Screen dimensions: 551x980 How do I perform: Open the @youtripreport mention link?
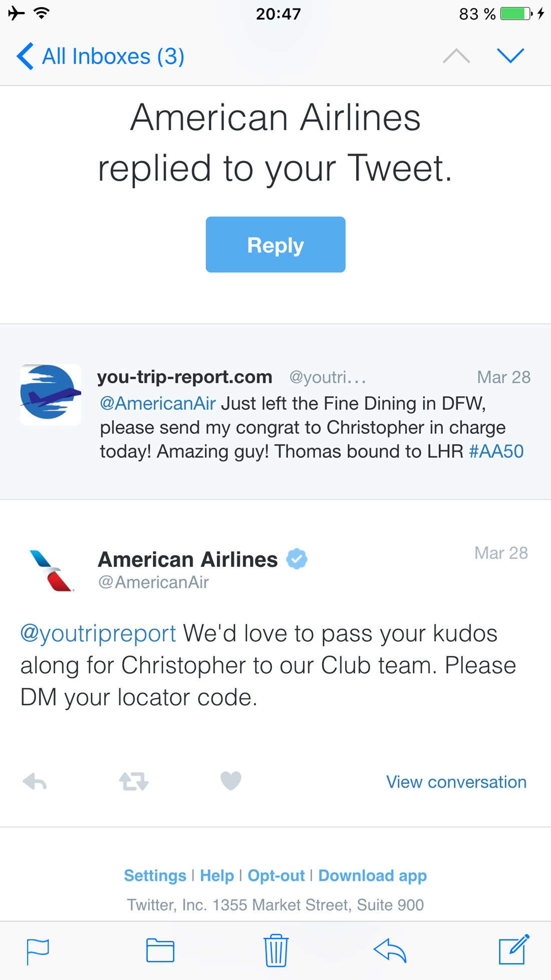click(98, 633)
